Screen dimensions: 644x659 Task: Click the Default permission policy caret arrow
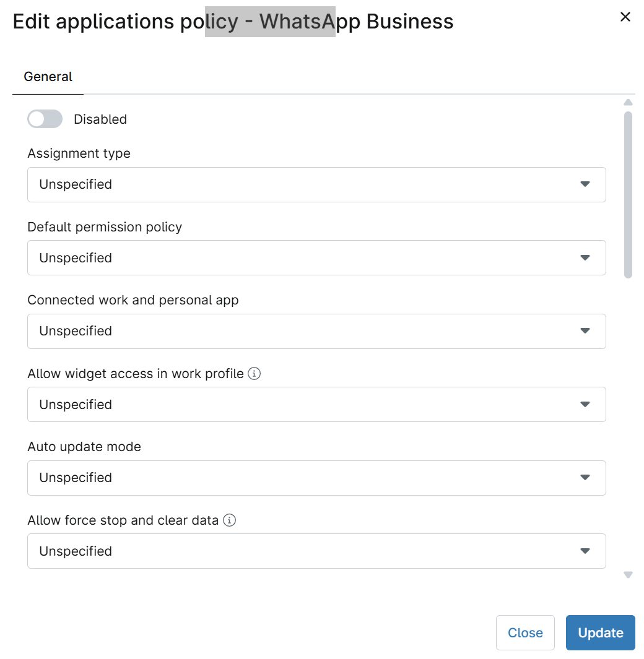pos(585,258)
